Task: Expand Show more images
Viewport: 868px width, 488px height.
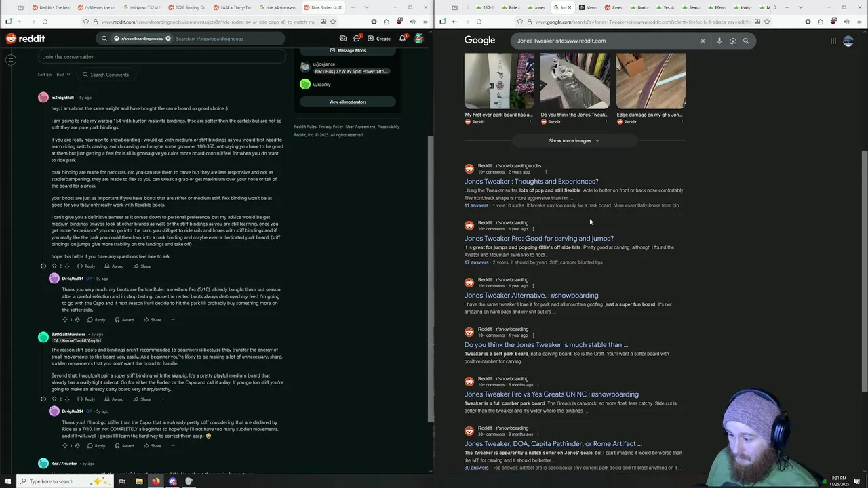Action: click(x=574, y=140)
